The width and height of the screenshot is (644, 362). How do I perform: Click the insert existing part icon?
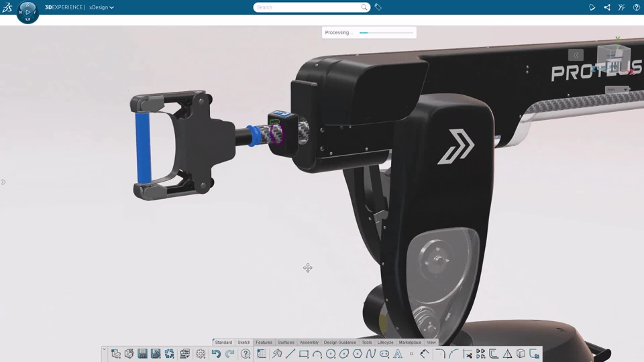(129, 354)
